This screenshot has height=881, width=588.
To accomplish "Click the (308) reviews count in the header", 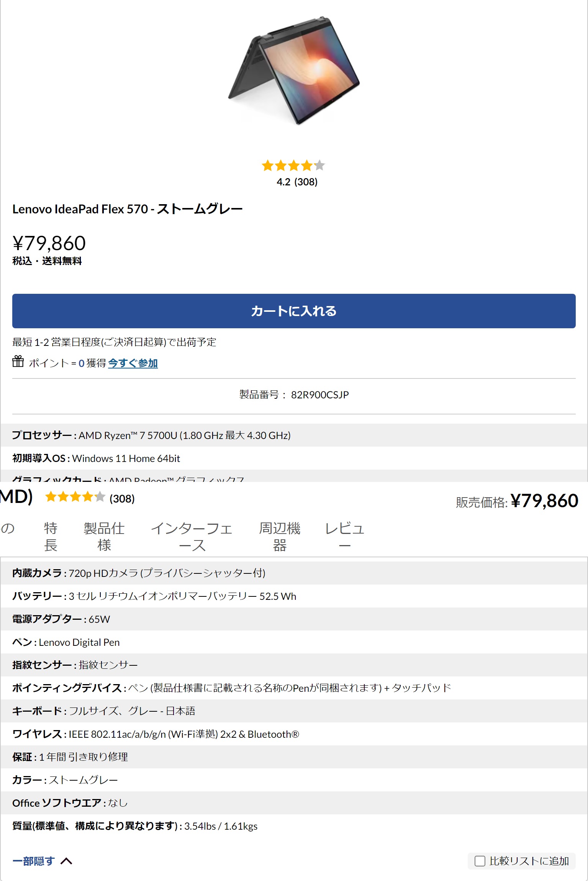I will point(122,499).
